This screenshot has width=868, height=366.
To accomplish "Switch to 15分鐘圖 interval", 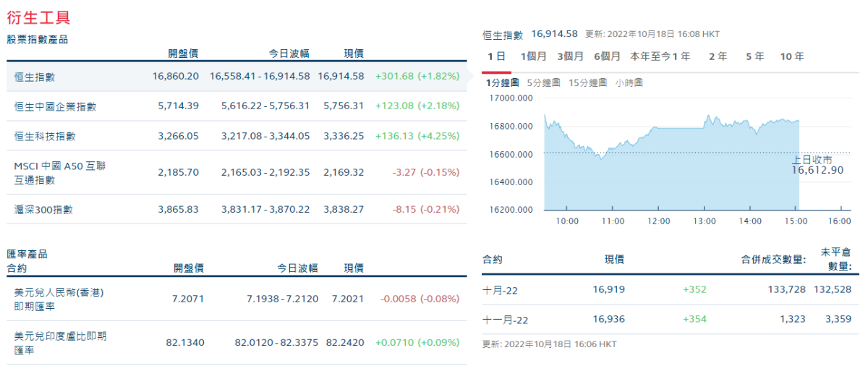I will (x=587, y=82).
